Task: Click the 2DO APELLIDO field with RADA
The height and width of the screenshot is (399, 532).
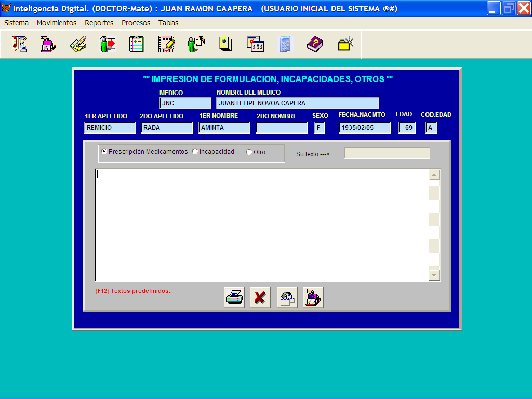Action: 167,128
